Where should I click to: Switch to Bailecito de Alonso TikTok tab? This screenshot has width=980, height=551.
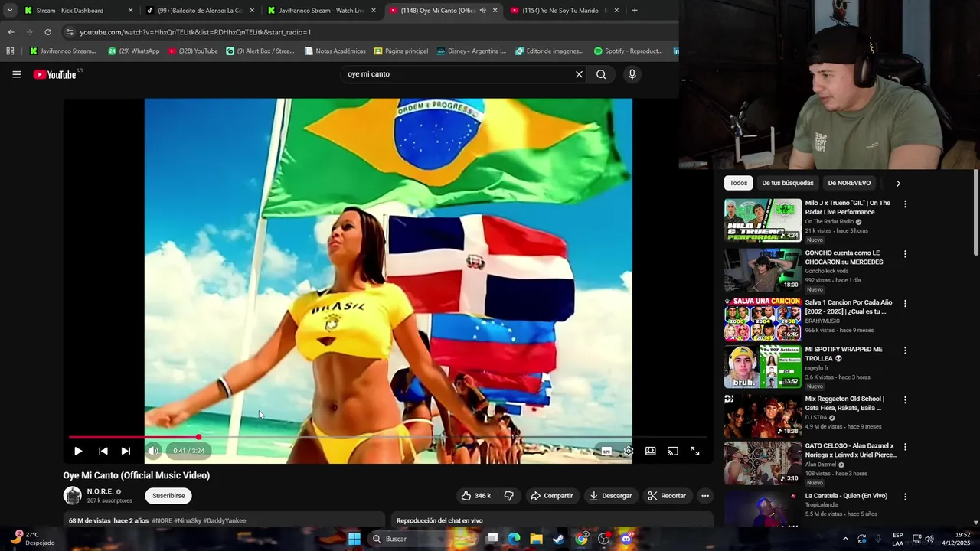(200, 11)
